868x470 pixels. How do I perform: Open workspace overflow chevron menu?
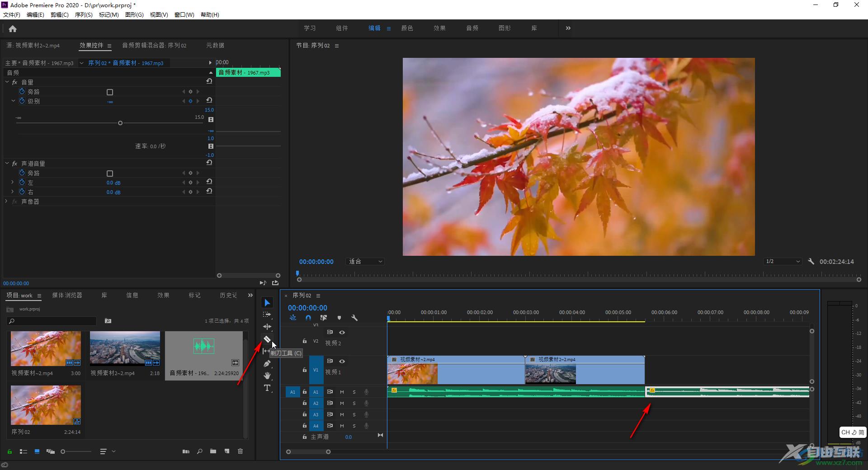(568, 28)
